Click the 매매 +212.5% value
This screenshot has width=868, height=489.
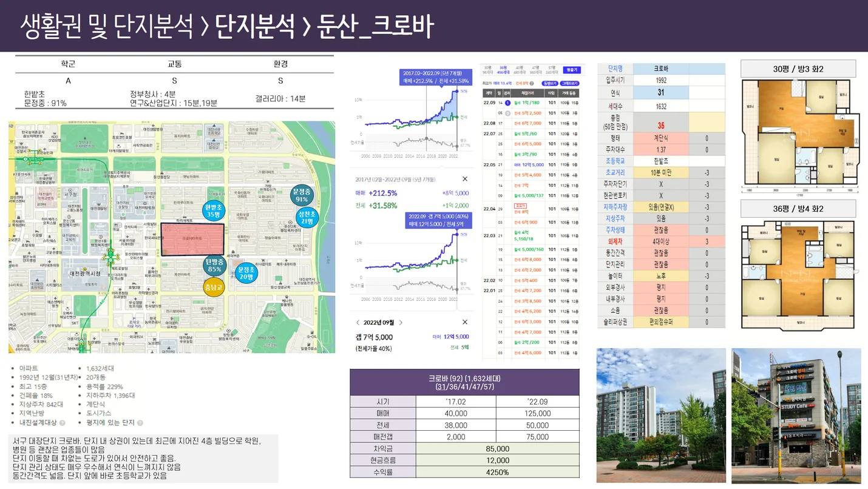tap(383, 194)
